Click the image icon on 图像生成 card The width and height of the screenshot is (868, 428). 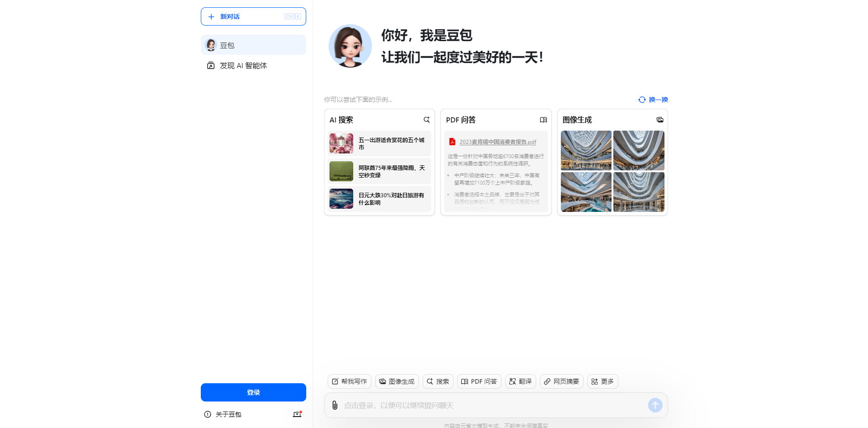point(659,119)
